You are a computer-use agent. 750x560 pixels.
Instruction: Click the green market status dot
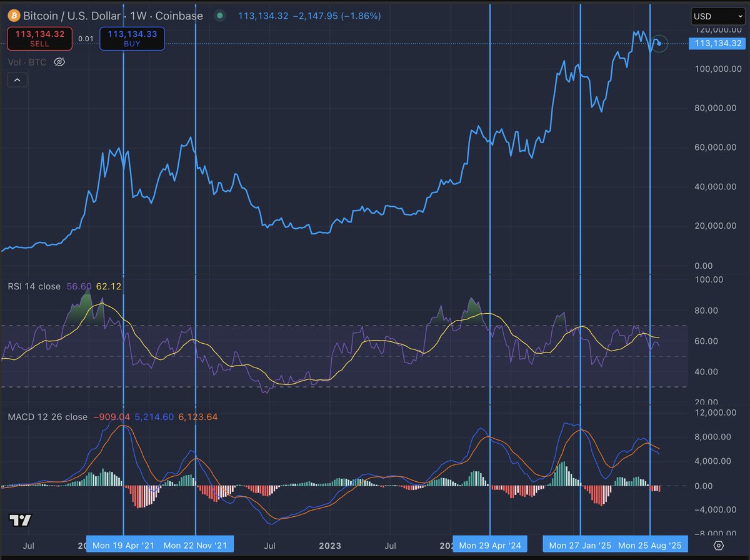(219, 16)
